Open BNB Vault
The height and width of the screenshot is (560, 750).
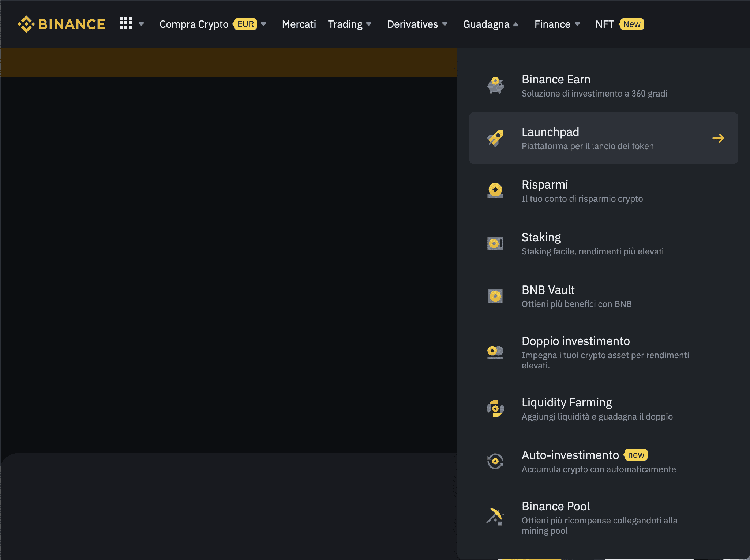pyautogui.click(x=604, y=296)
